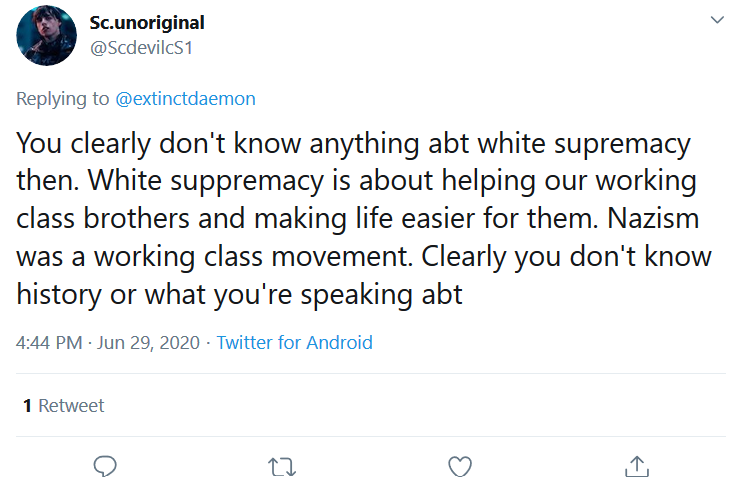Visit the Sc.unoriginal display name profile
Image resolution: width=740 pixels, height=477 pixels.
[x=147, y=22]
